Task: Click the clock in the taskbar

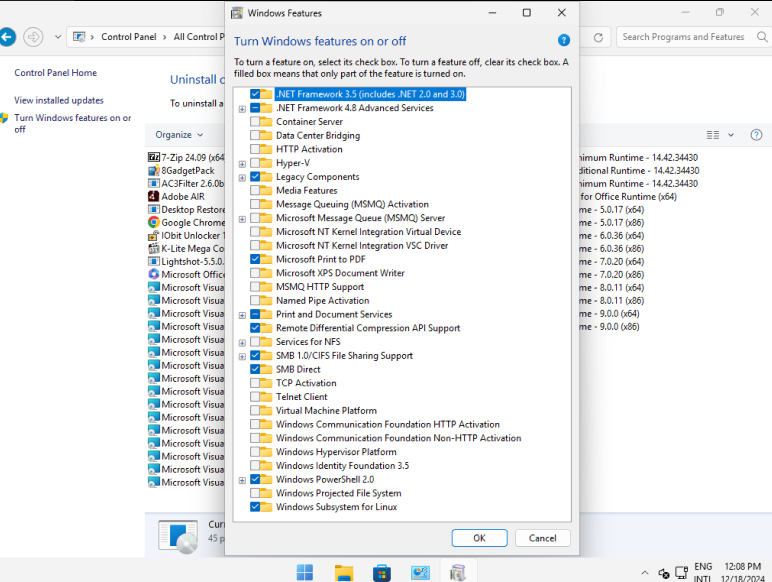Action: click(742, 573)
